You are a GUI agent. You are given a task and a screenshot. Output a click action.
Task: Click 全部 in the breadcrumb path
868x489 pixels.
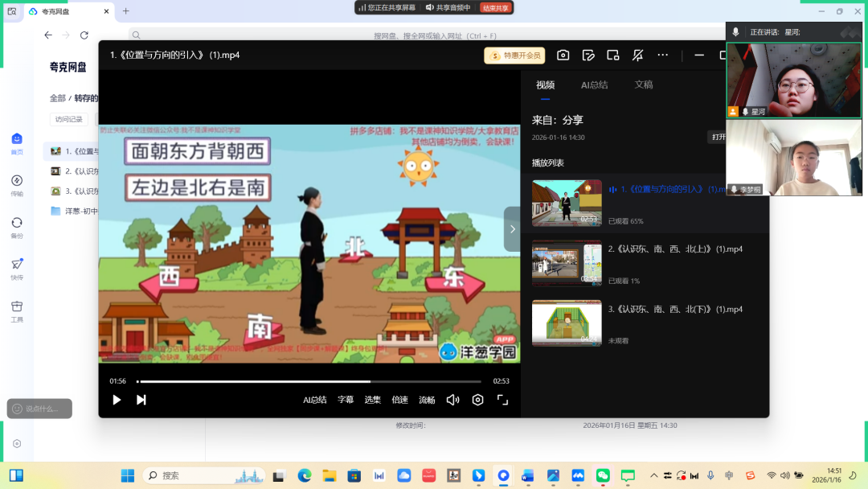(x=58, y=98)
